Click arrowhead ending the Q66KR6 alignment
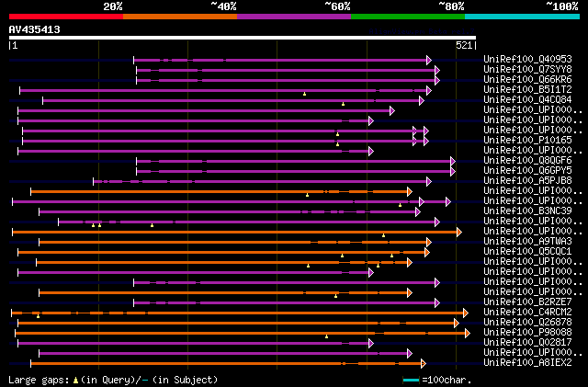 [437, 80]
